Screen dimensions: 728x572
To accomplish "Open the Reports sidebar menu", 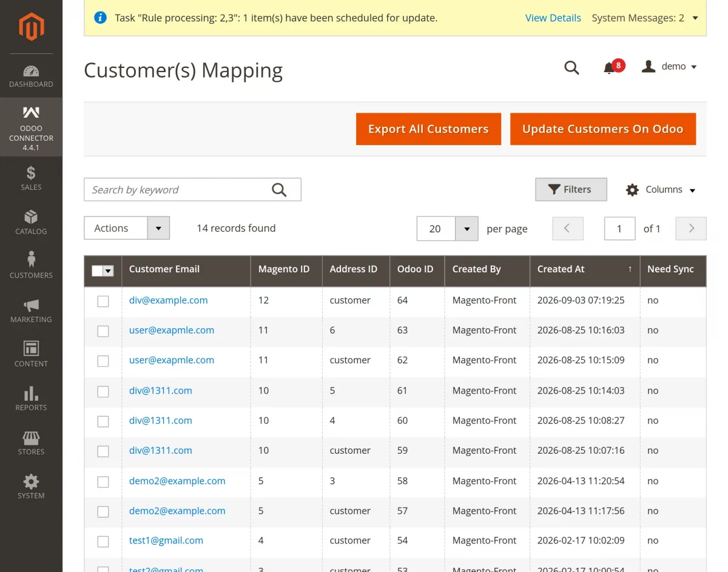I will click(31, 399).
